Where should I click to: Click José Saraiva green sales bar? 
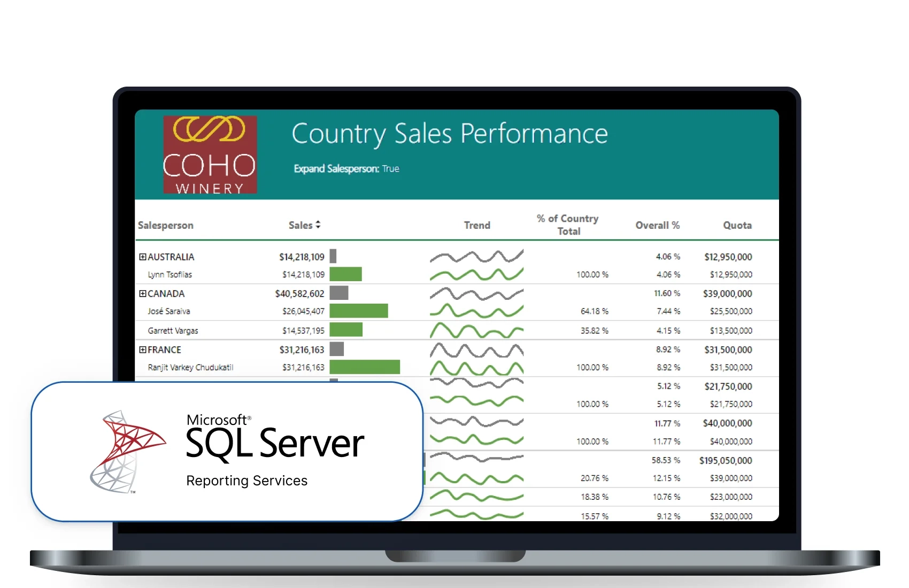click(x=359, y=311)
